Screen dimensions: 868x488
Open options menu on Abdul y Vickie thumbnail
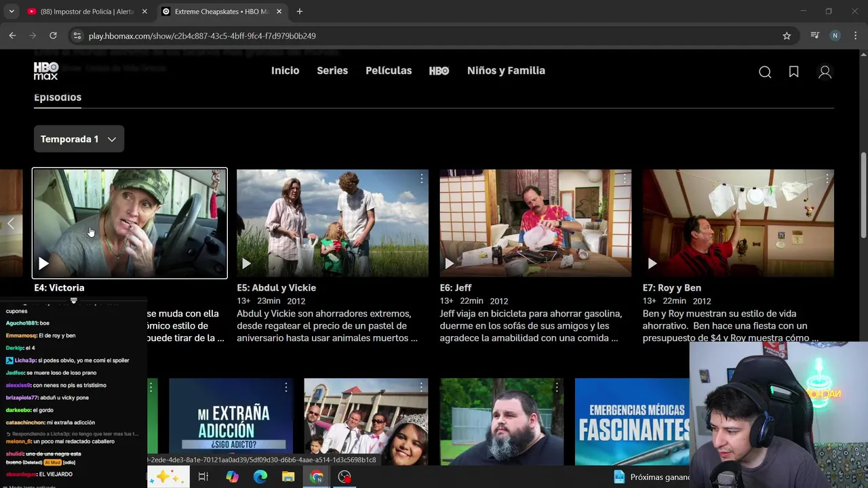pos(421,178)
